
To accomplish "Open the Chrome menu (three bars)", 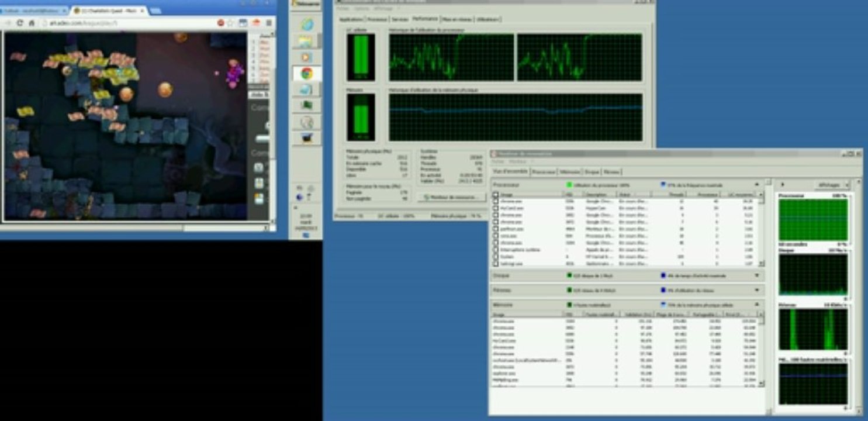I will click(x=269, y=23).
